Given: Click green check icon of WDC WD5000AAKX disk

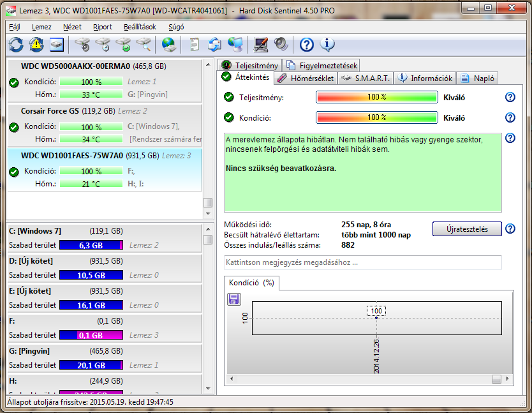Looking at the screenshot, I should click(14, 82).
